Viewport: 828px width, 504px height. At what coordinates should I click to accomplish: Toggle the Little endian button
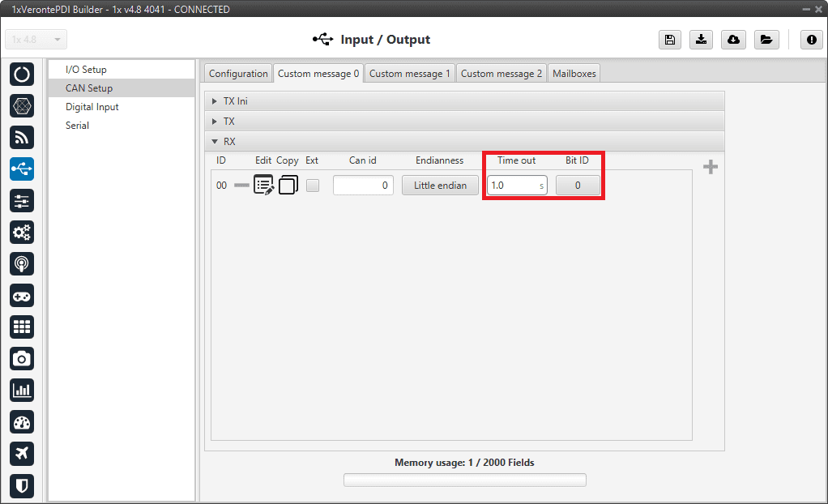click(440, 186)
